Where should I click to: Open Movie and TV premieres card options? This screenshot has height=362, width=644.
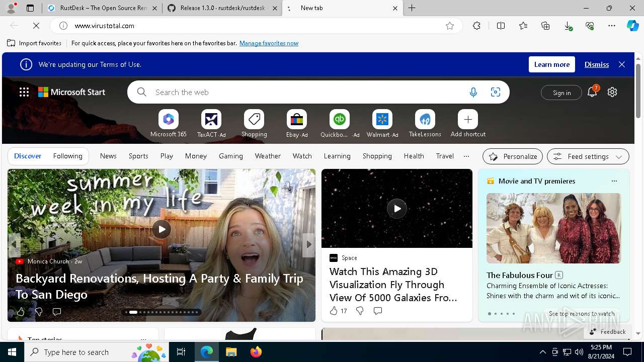pos(614,181)
